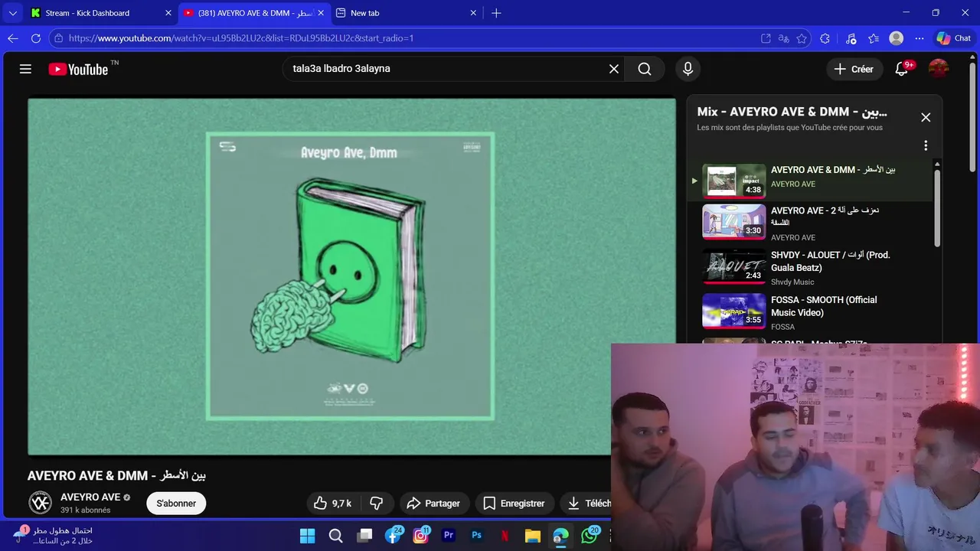Play FOSSA - SMOOTH playlist thumbnail

pos(733,311)
